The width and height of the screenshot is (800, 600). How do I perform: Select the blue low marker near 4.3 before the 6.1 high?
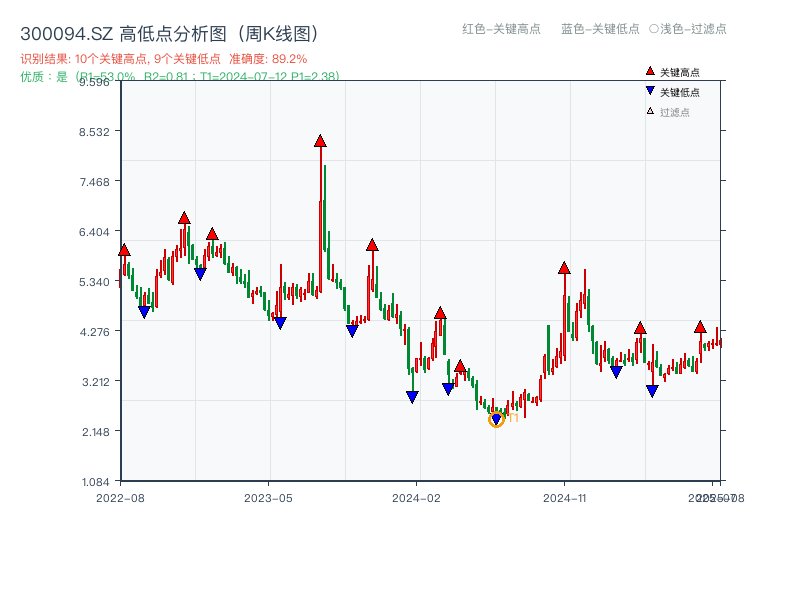tap(352, 331)
